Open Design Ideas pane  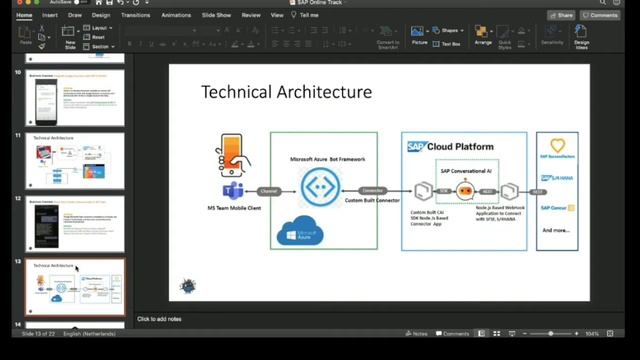(x=581, y=37)
